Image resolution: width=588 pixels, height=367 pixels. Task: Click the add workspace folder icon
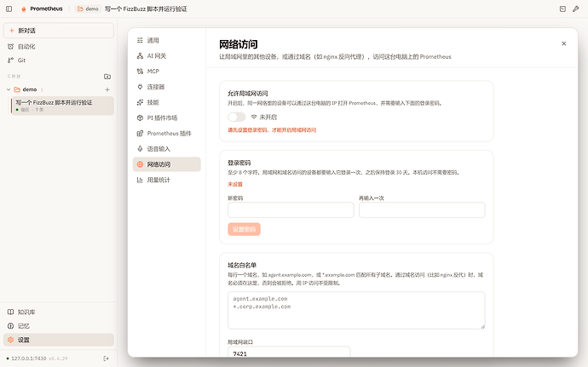(x=107, y=76)
